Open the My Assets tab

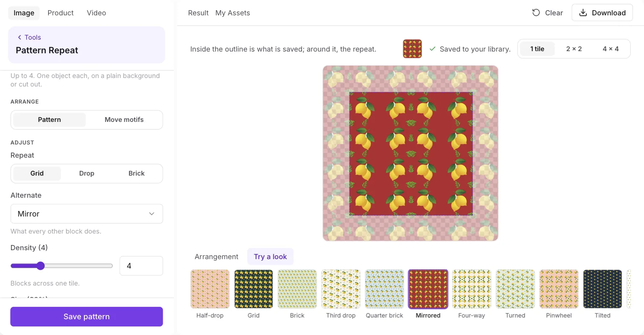(x=233, y=13)
